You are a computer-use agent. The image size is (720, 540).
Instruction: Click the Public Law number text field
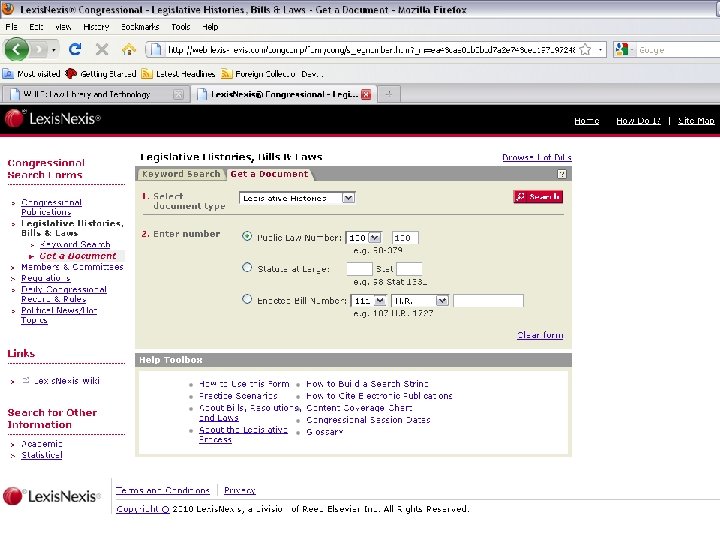[x=405, y=238]
